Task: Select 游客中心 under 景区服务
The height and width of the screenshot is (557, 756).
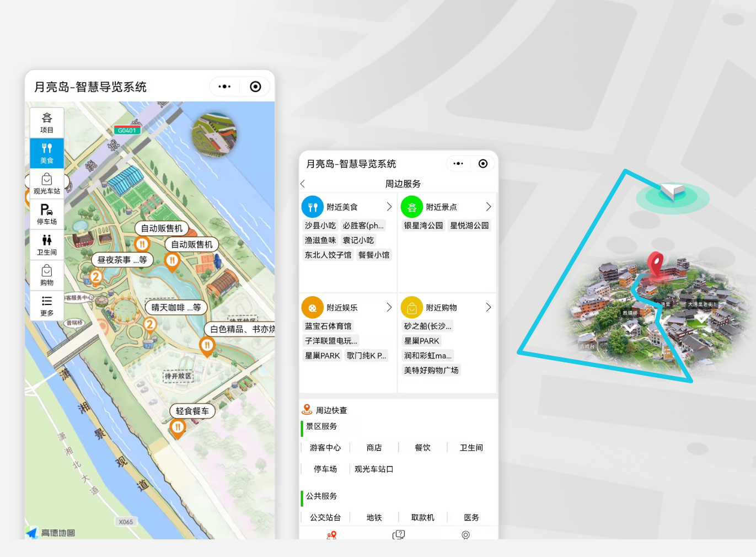Action: (x=325, y=448)
